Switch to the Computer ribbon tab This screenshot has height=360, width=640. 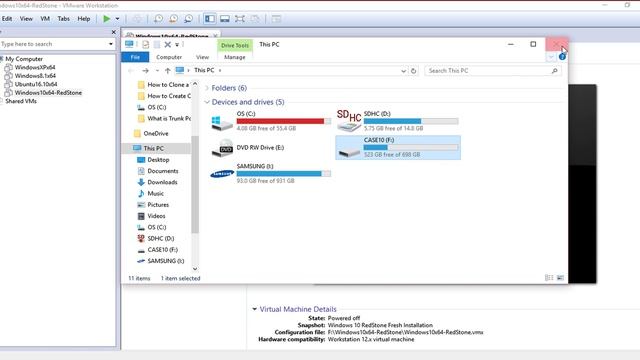(169, 57)
